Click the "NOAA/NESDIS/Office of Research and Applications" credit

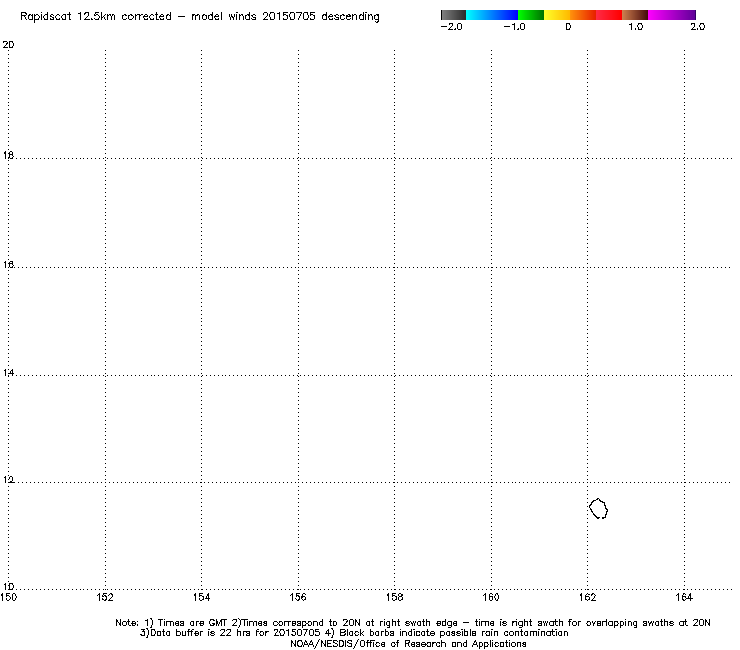click(x=408, y=644)
